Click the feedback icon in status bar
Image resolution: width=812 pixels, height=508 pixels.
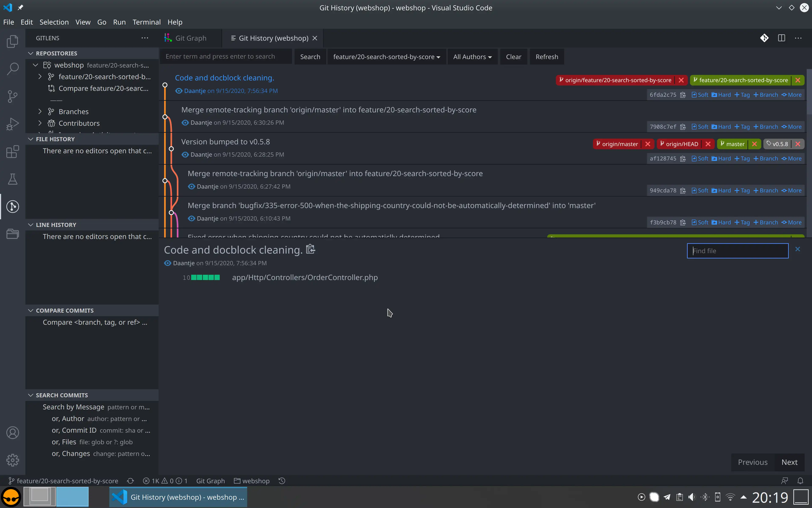click(785, 481)
